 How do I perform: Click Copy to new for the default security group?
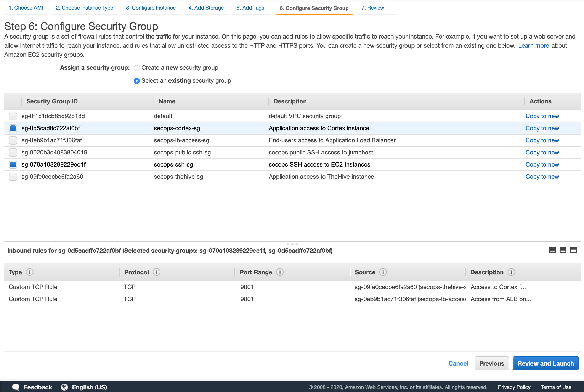[542, 116]
